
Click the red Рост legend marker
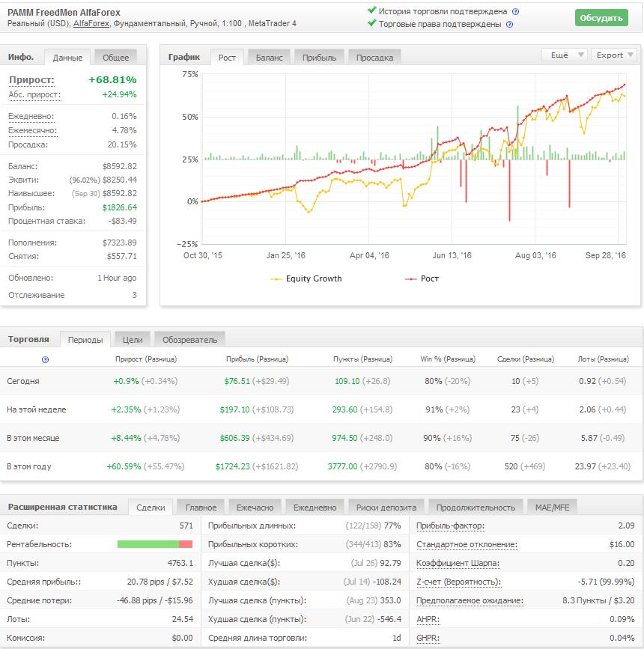[410, 279]
